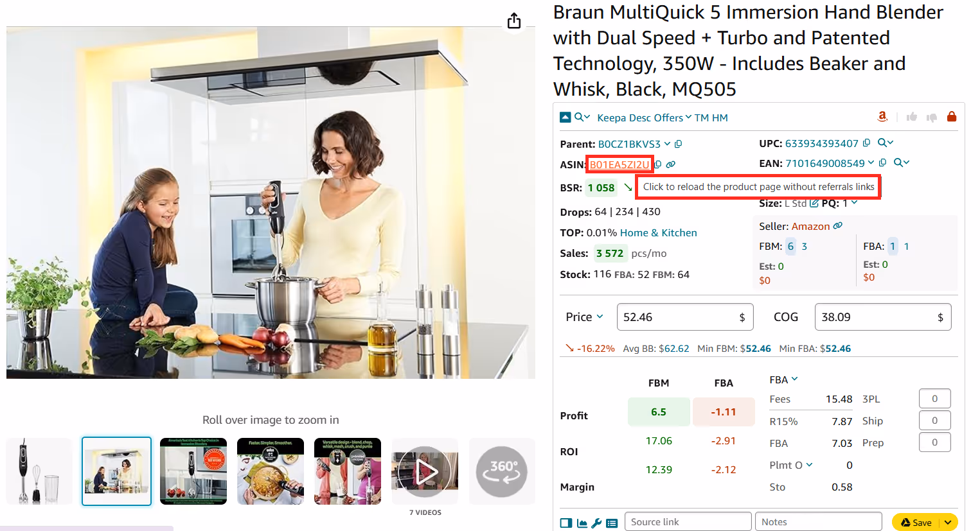Viewport: 980px width, 531px height.
Task: Expand the Save button dropdown arrow
Action: 948,523
